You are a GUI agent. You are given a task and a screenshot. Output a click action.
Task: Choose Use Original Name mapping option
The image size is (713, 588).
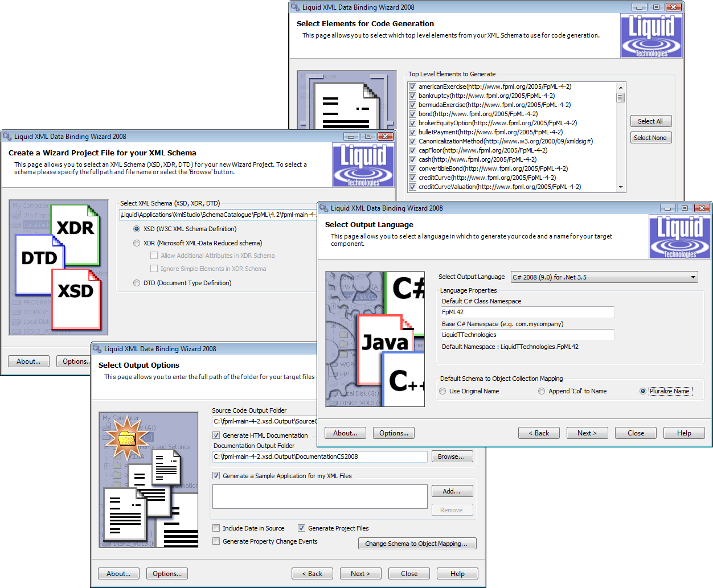(443, 391)
